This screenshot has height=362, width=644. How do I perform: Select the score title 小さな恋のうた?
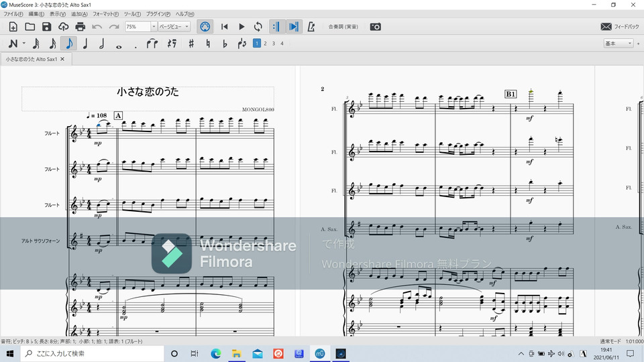coord(148,92)
